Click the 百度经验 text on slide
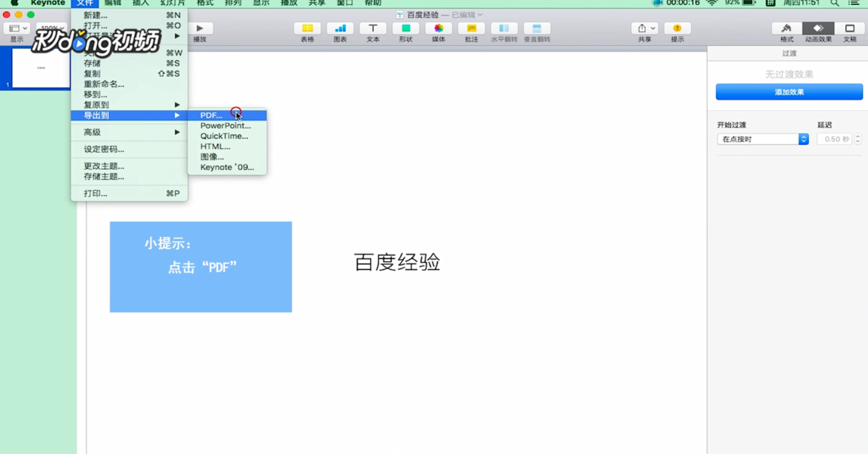Viewport: 868px width, 454px height. pyautogui.click(x=397, y=263)
